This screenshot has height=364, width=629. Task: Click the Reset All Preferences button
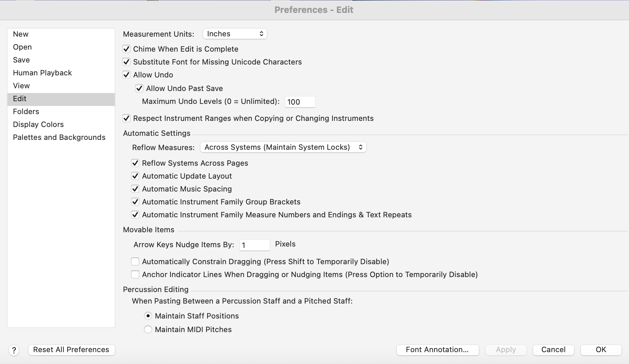pyautogui.click(x=71, y=350)
